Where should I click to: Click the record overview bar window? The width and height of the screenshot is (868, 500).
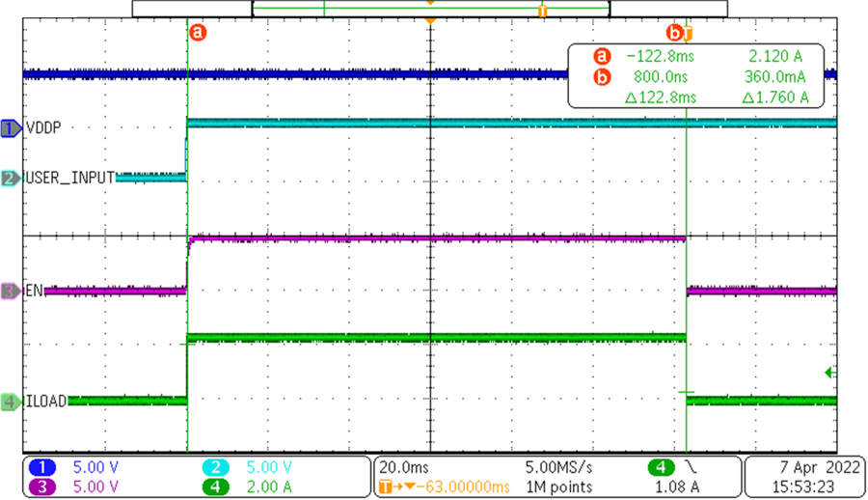pos(430,9)
